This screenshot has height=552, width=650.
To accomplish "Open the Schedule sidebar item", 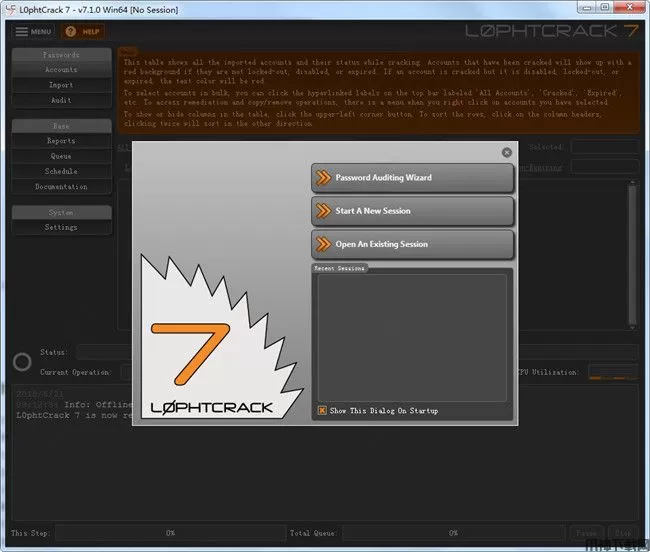I will pyautogui.click(x=61, y=171).
